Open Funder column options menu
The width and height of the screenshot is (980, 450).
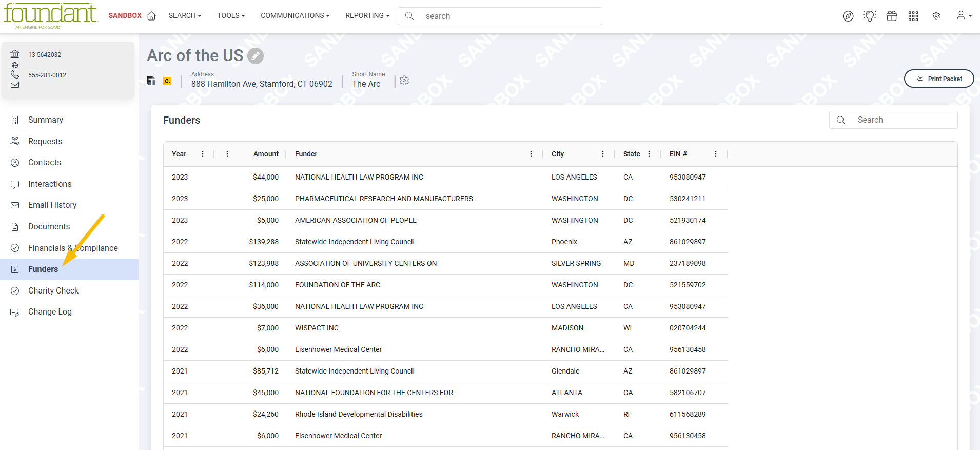tap(531, 154)
